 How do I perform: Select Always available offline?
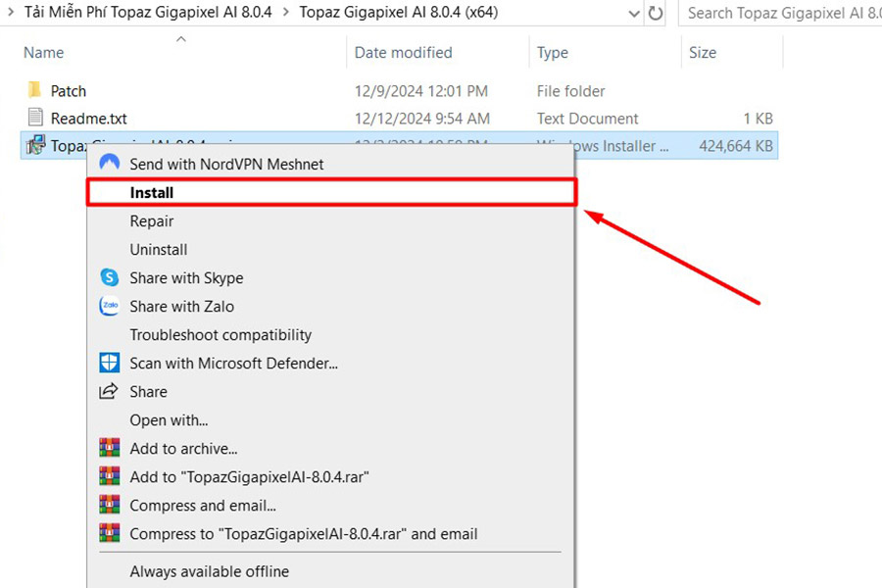pos(331,571)
